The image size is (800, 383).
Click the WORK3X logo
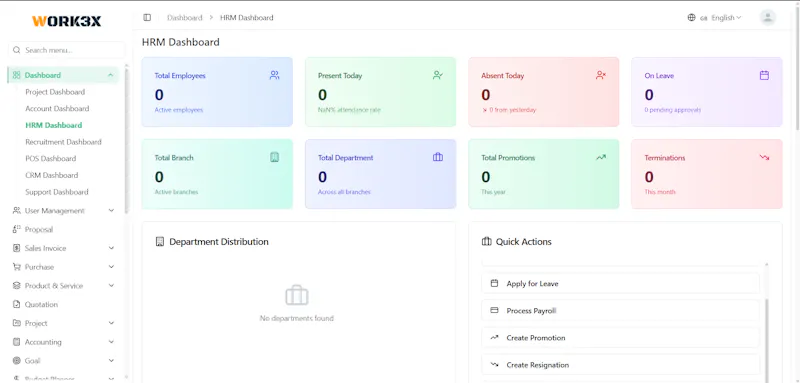pos(66,21)
